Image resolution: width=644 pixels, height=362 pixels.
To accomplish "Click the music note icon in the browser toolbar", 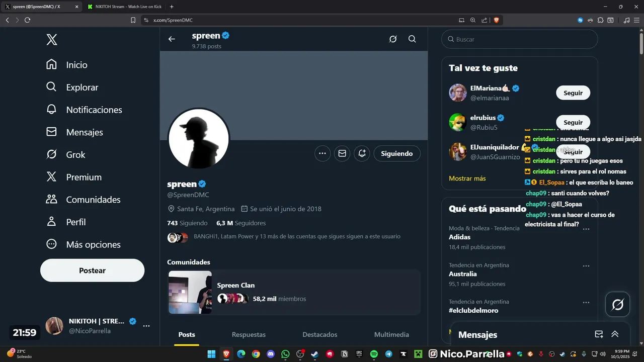I will pos(626,20).
